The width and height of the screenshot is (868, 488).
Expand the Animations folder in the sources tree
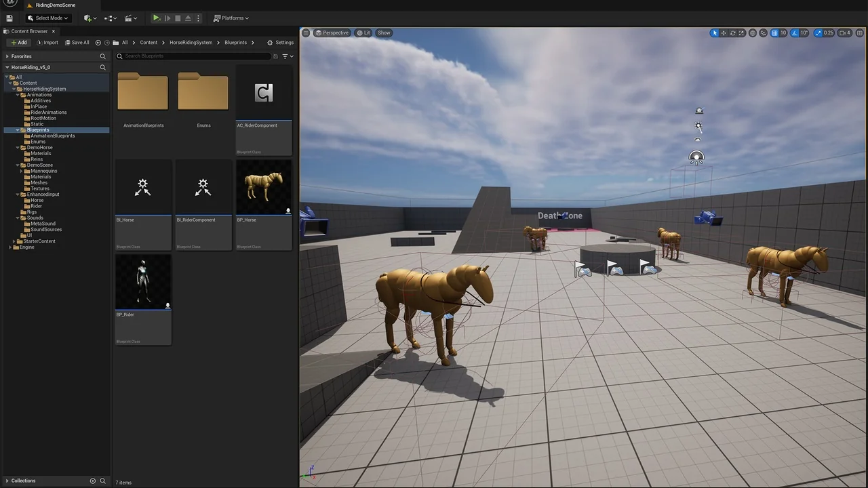[16, 95]
